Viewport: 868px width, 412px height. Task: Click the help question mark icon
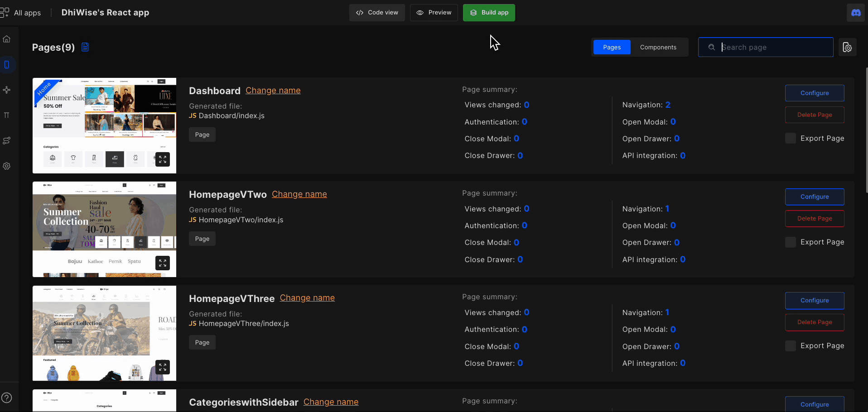tap(7, 398)
